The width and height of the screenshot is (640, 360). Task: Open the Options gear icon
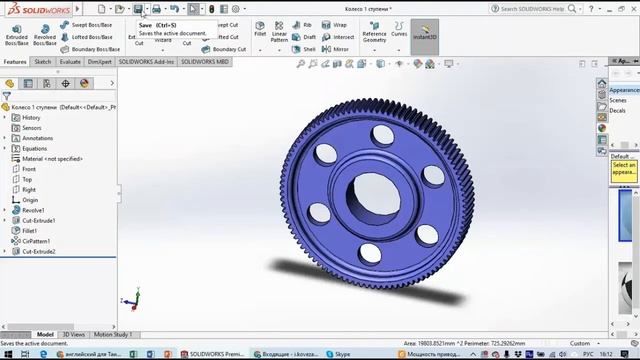[236, 9]
